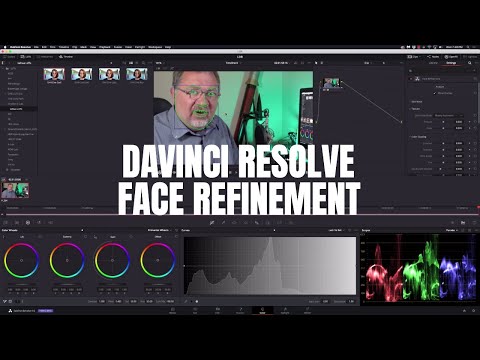
Task: Open the Lightbox view
Action: [470, 57]
